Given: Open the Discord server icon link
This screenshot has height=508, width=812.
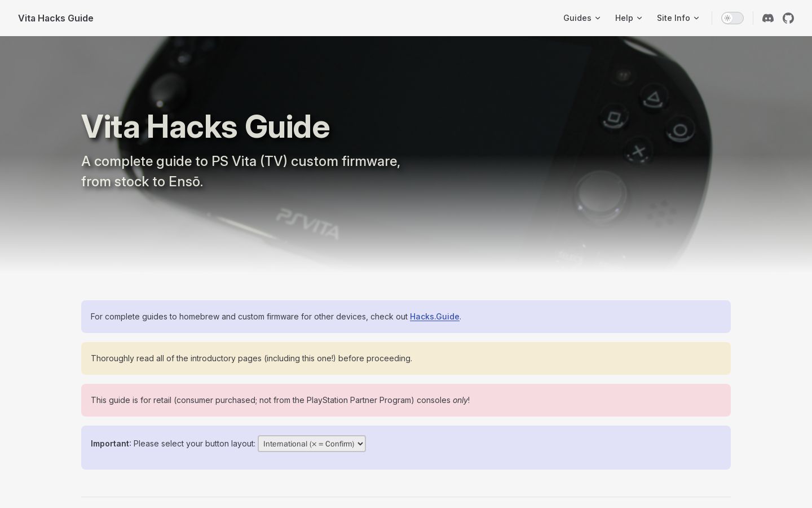Looking at the screenshot, I should tap(768, 18).
